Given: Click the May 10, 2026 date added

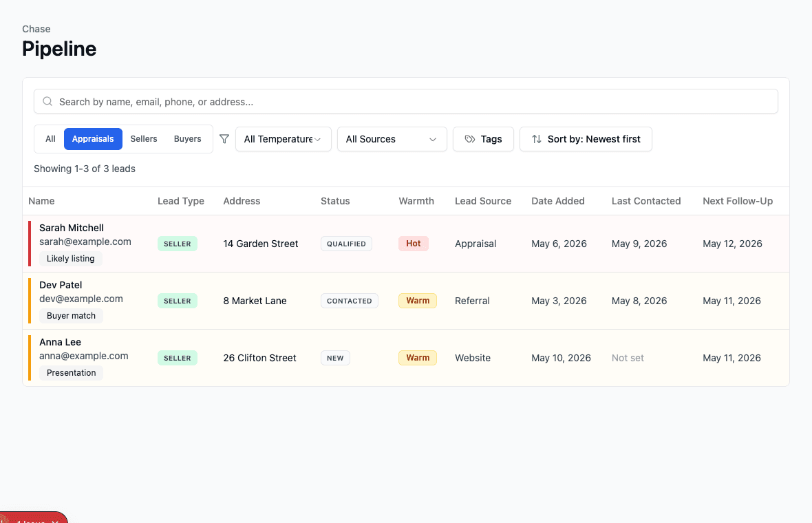Looking at the screenshot, I should 561,358.
